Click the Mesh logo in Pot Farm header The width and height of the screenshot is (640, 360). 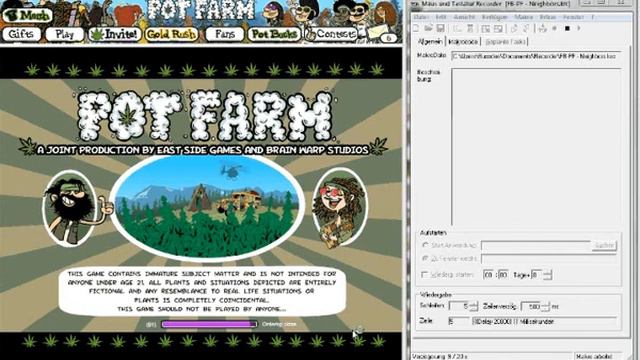click(x=27, y=15)
